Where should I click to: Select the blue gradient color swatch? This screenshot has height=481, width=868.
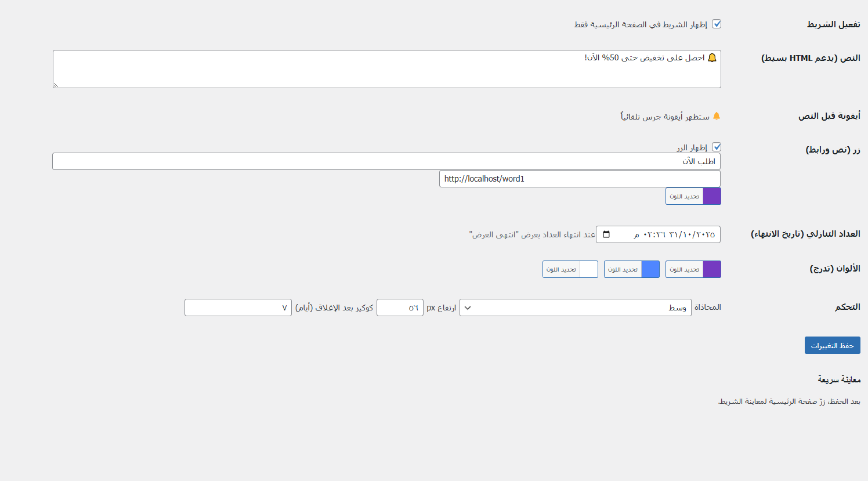[650, 269]
